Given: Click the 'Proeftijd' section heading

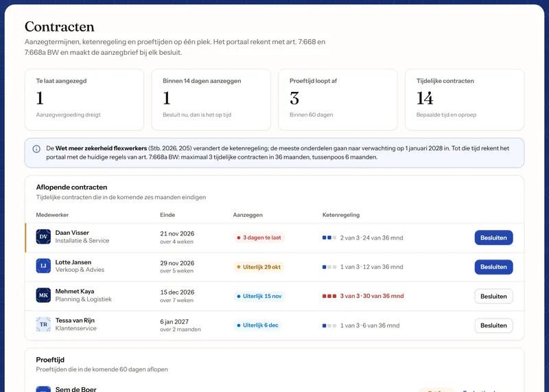Looking at the screenshot, I should point(50,360).
